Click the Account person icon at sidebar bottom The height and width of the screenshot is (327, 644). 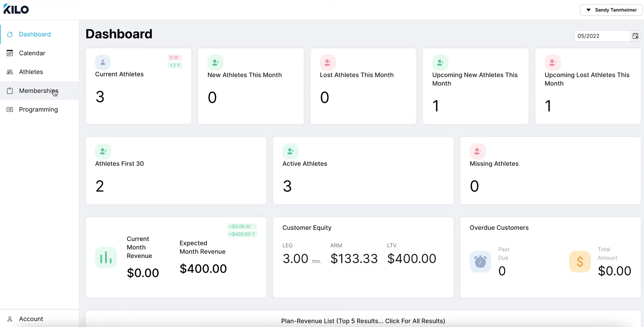click(10, 319)
